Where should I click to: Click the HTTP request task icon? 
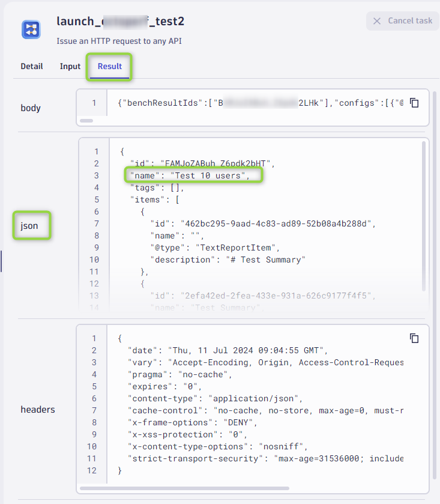(31, 29)
